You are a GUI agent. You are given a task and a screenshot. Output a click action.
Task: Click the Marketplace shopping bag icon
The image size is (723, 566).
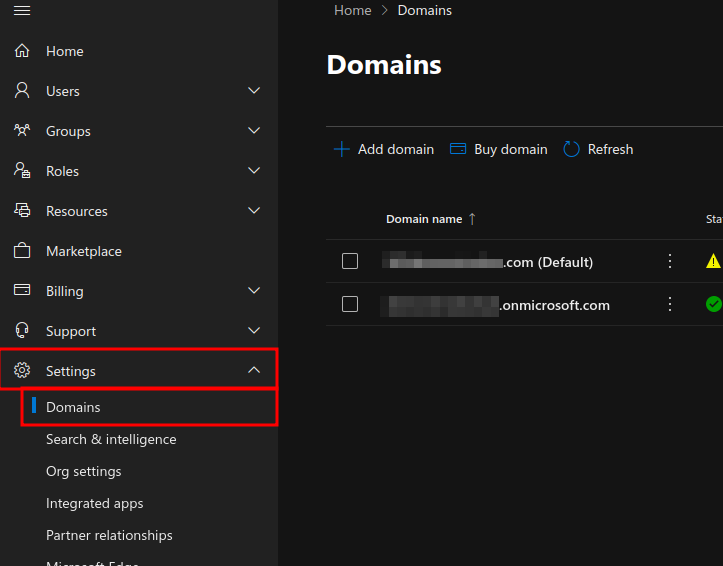(22, 251)
